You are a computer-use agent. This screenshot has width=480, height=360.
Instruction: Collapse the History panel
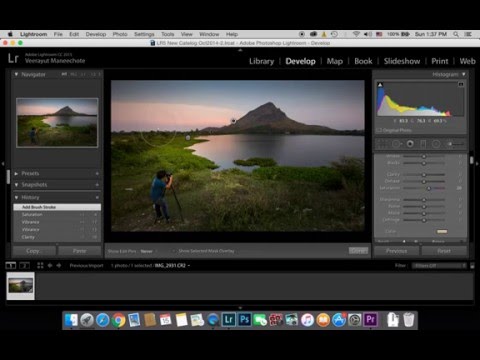16,197
